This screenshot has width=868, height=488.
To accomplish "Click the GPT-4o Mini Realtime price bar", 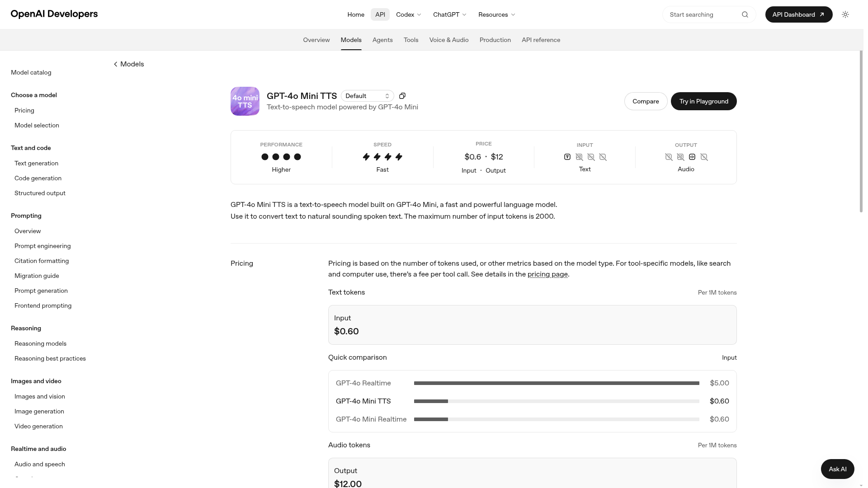I will (x=557, y=419).
